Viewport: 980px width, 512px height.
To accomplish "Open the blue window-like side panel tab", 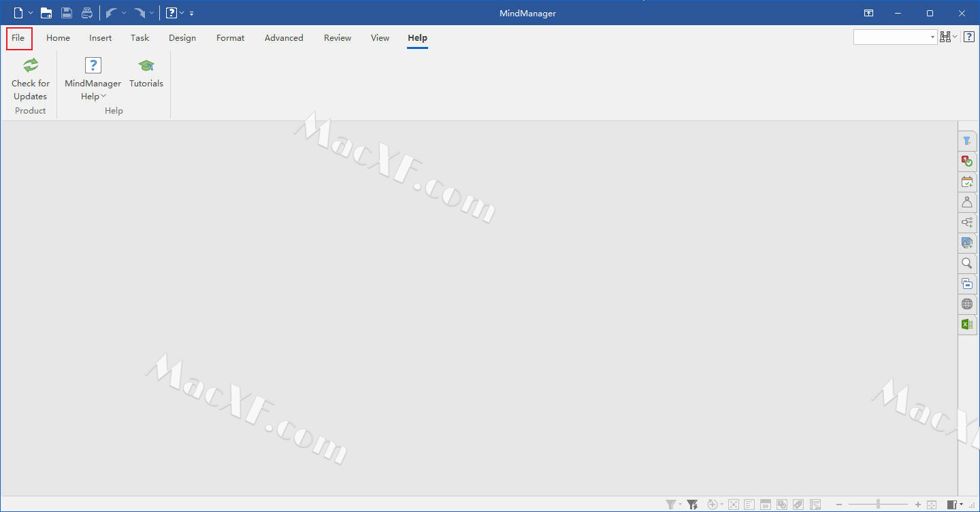I will coord(967,284).
